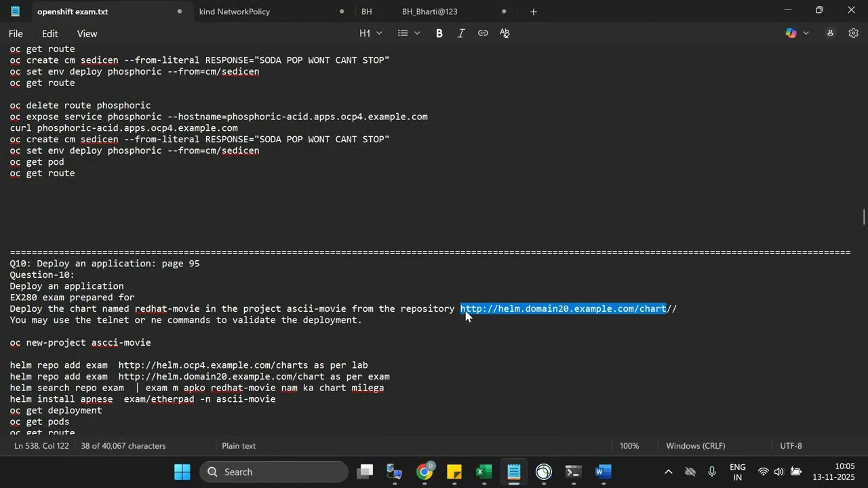868x488 pixels.
Task: Click the "Q10: Deploy an application: page 95" line
Action: tap(104, 264)
